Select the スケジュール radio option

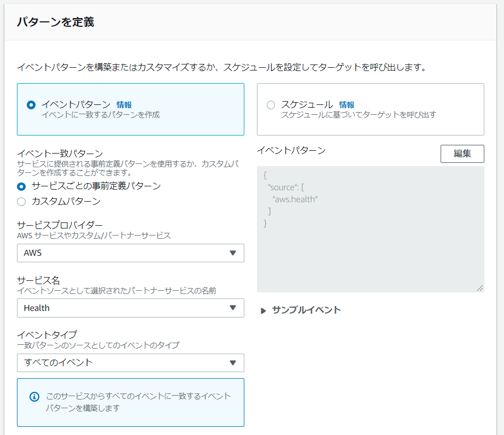click(x=271, y=105)
